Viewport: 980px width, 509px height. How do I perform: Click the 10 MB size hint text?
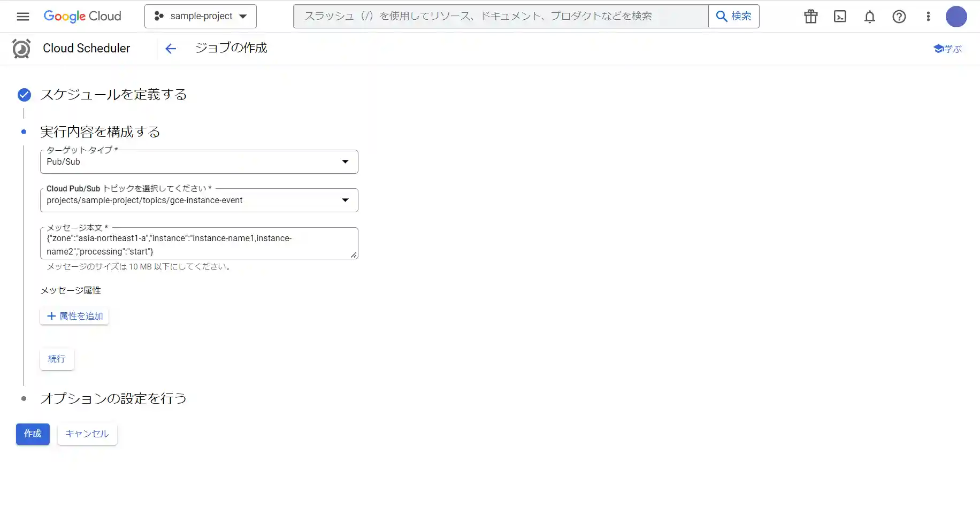139,267
